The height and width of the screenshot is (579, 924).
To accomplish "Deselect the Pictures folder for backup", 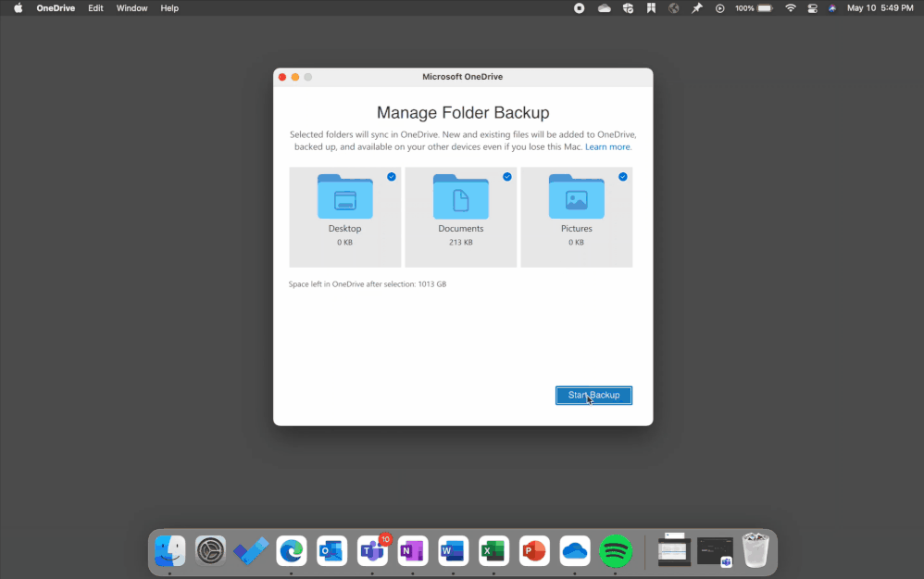I will [622, 177].
